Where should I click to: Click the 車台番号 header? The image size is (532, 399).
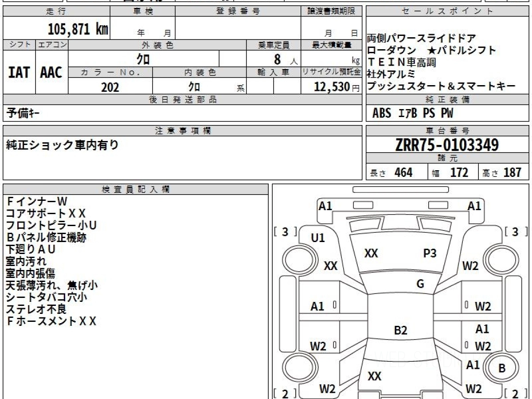click(448, 131)
